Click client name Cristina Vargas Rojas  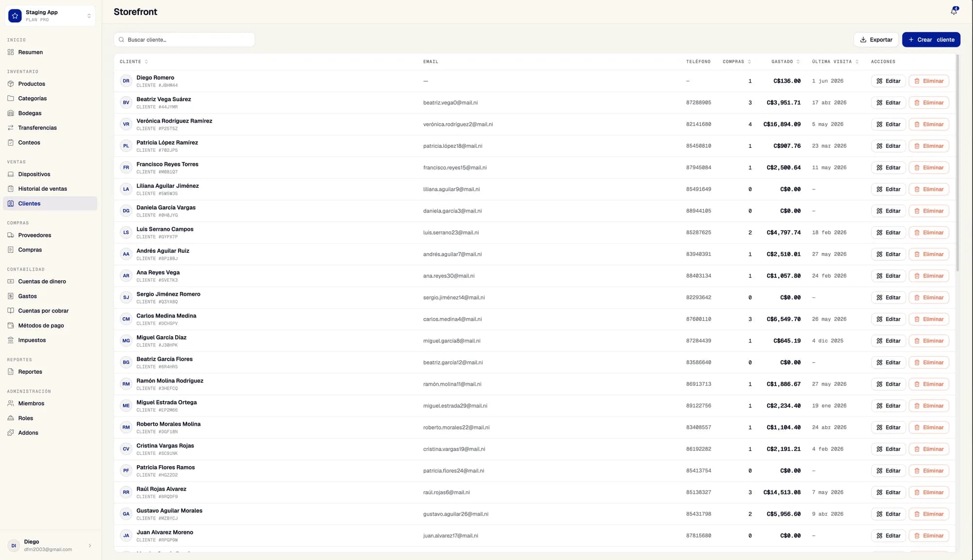[165, 446]
